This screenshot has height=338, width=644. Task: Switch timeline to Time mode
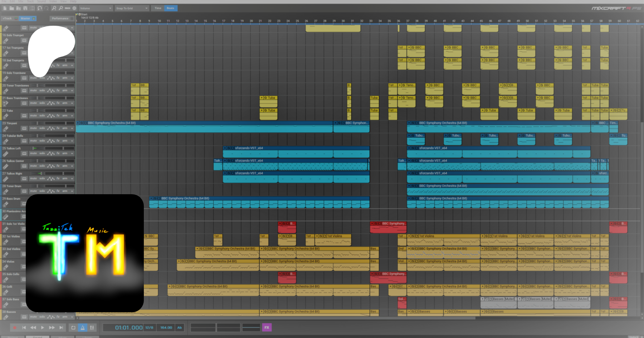point(158,8)
